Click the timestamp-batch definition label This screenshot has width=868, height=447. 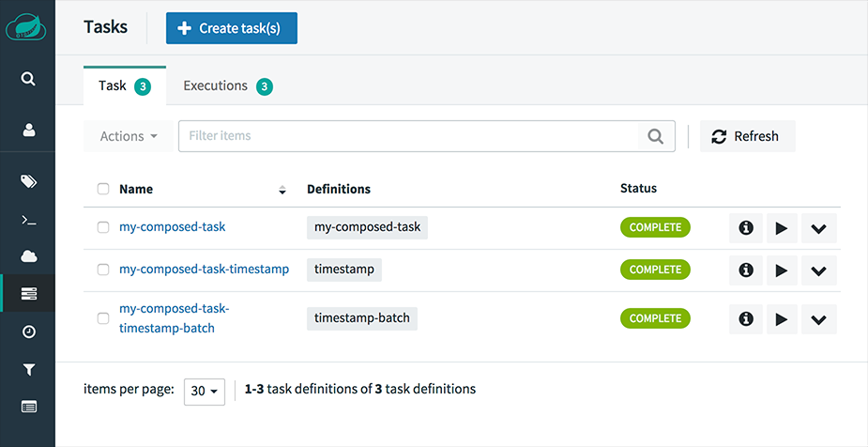[362, 318]
